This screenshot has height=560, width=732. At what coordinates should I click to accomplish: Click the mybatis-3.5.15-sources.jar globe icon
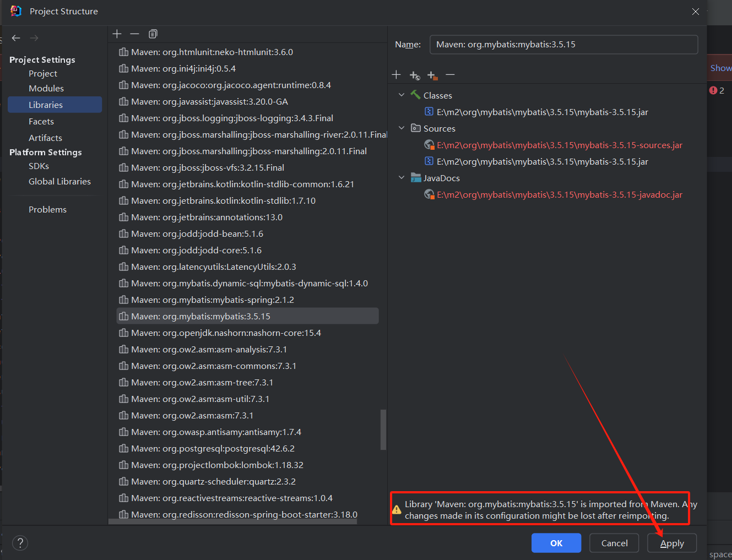coord(429,145)
